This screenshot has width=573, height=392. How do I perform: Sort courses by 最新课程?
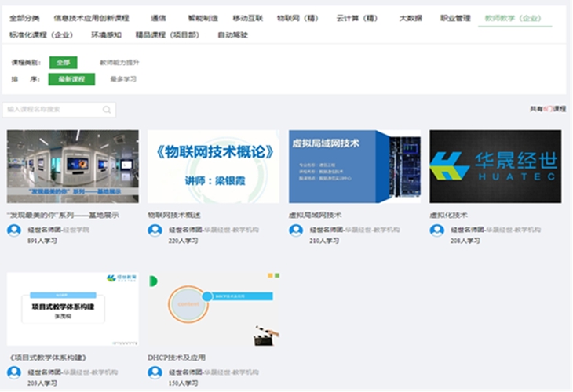coord(71,79)
